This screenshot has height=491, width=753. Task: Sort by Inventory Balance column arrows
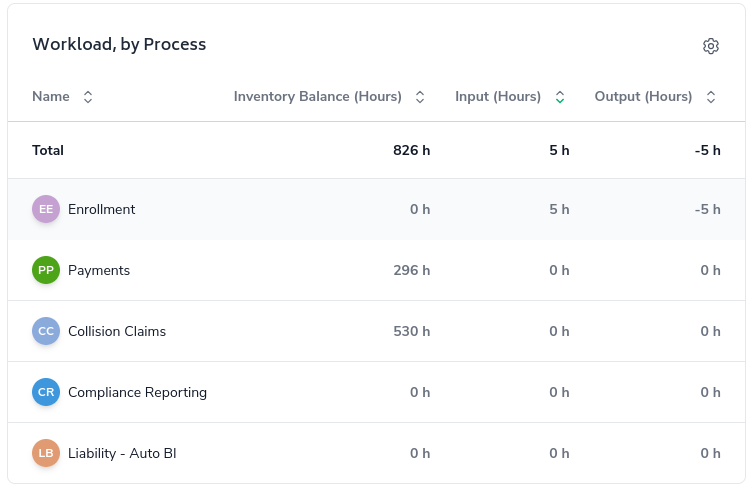click(420, 97)
